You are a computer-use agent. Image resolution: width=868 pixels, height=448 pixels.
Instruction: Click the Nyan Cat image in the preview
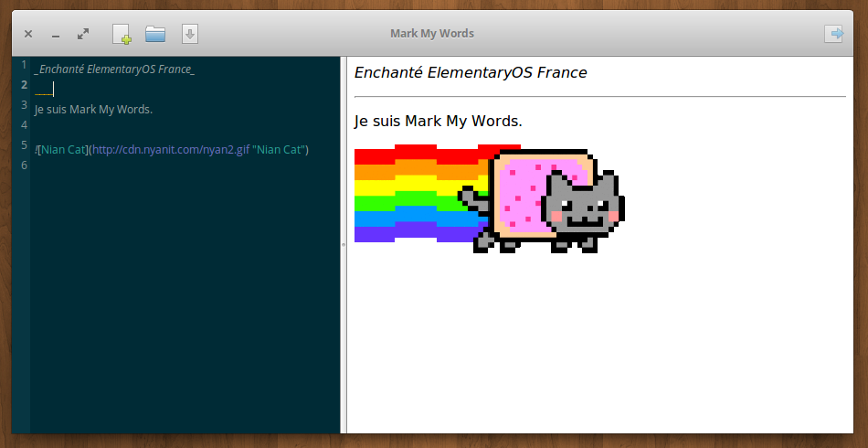(x=490, y=198)
